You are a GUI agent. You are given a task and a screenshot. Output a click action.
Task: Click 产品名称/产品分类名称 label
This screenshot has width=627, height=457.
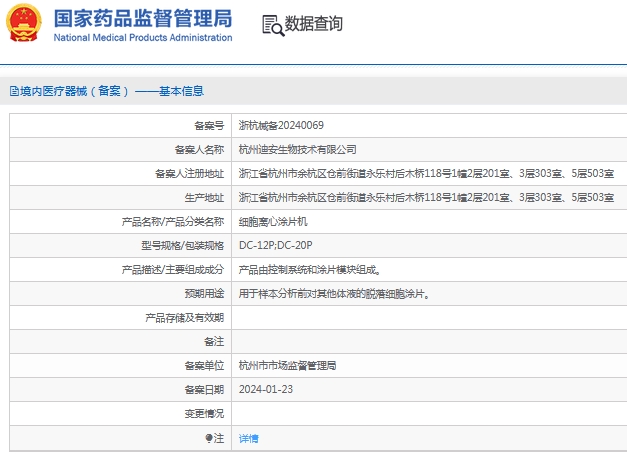[x=173, y=222]
